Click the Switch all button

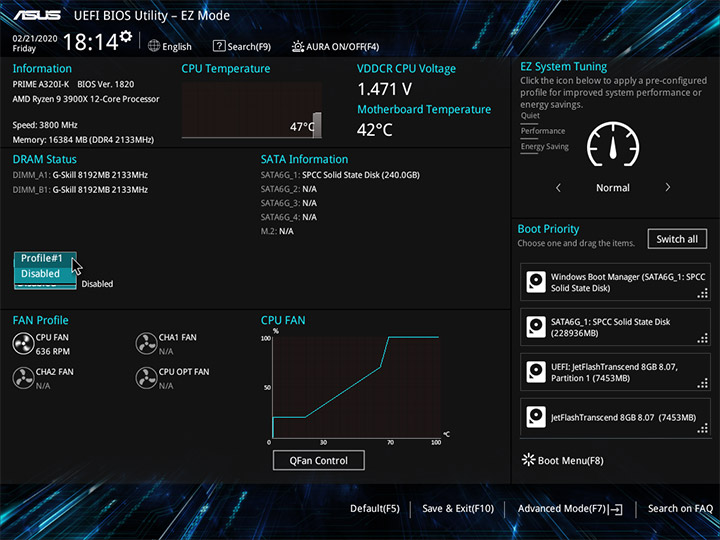click(677, 239)
